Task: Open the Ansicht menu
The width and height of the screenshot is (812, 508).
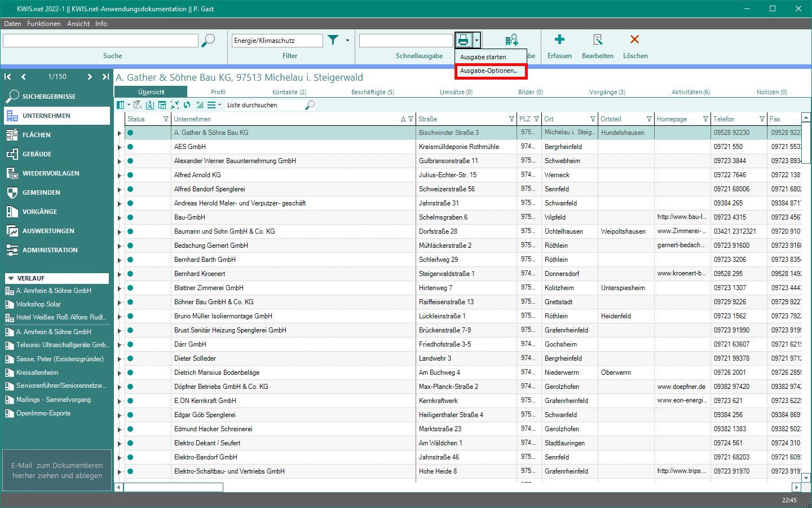Action: (x=78, y=24)
